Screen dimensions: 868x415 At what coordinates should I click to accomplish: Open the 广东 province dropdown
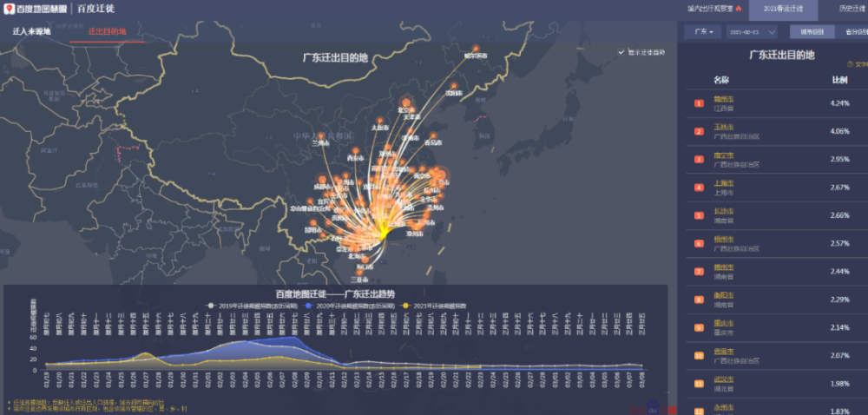pyautogui.click(x=703, y=32)
